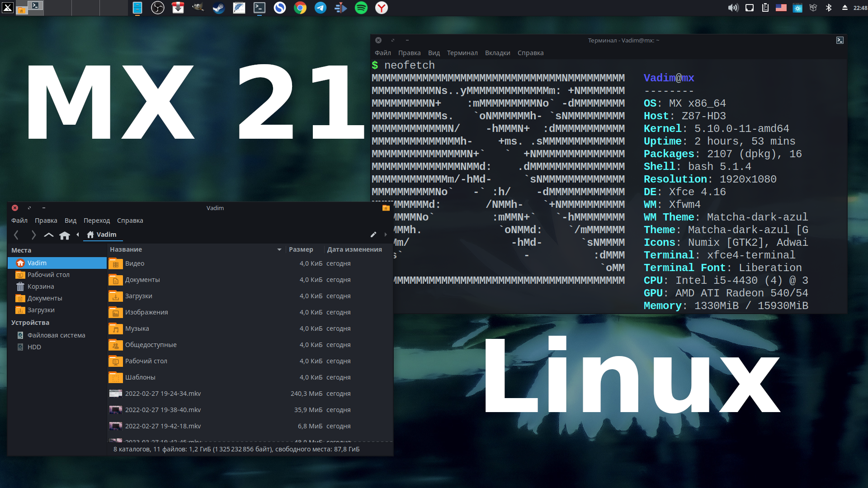Open the feather notepad text editor
This screenshot has width=868, height=488.
click(239, 8)
